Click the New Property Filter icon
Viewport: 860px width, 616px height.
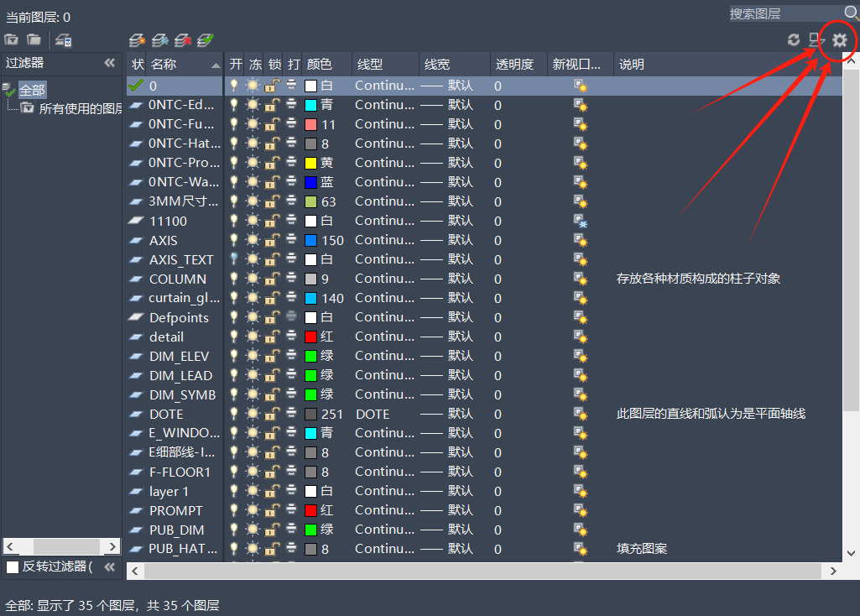[11, 39]
